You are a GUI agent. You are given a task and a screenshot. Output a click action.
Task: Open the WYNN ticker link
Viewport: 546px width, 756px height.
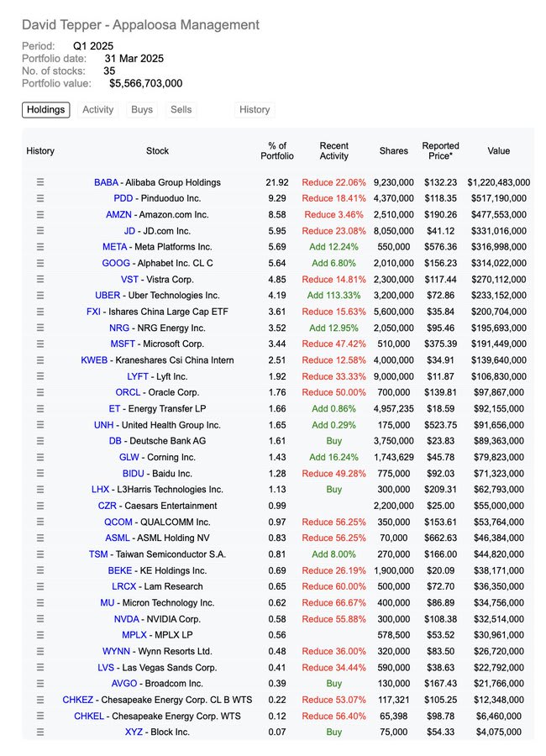pos(116,651)
